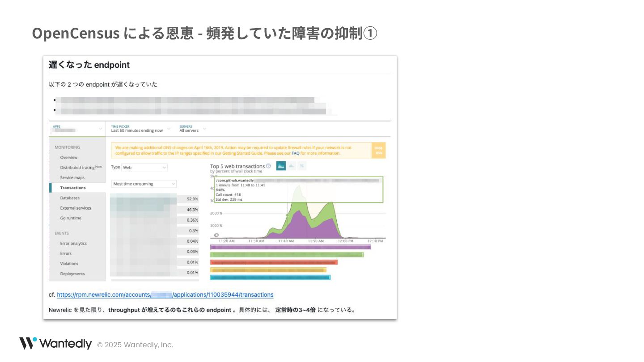Open Go runtime in sidebar
This screenshot has height=362, width=644.
pos(71,218)
